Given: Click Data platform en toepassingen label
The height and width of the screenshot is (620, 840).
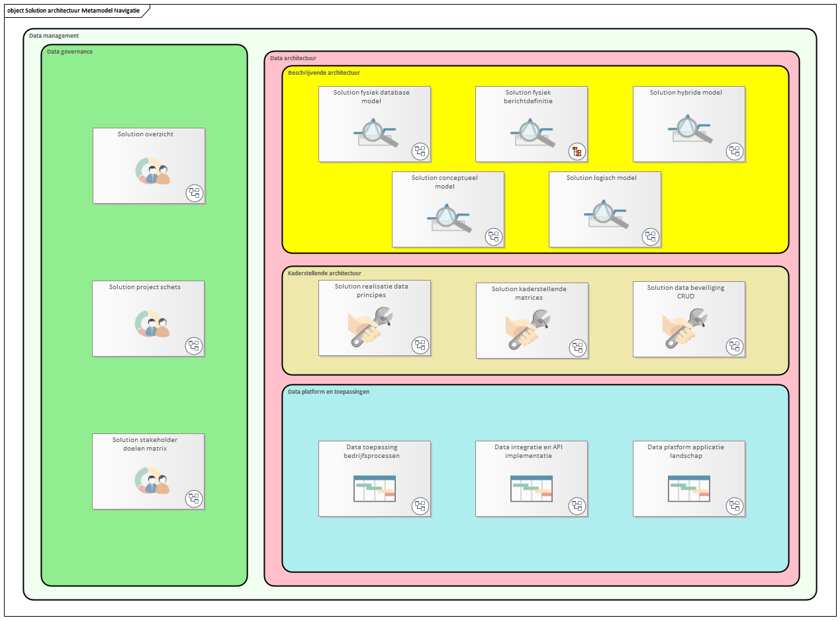Looking at the screenshot, I should 328,392.
